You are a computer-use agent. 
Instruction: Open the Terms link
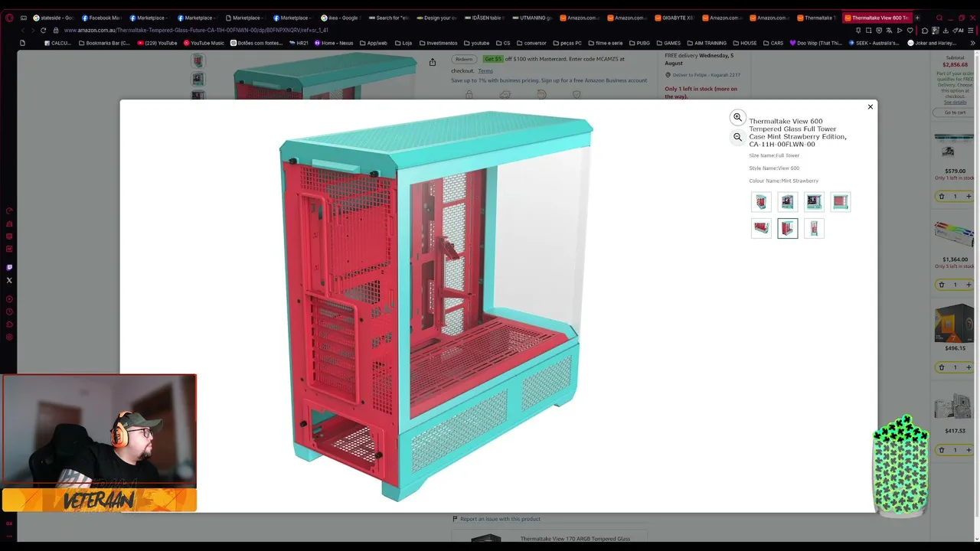coord(485,71)
